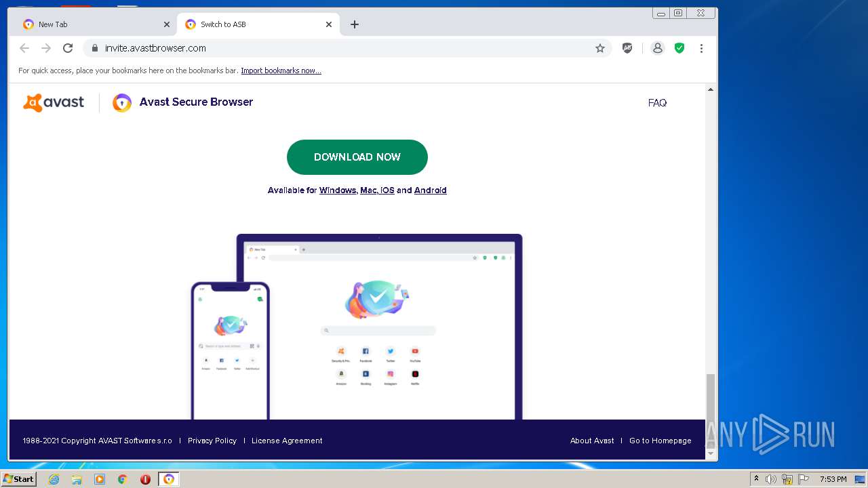
Task: Open the FAQ page
Action: [x=657, y=103]
